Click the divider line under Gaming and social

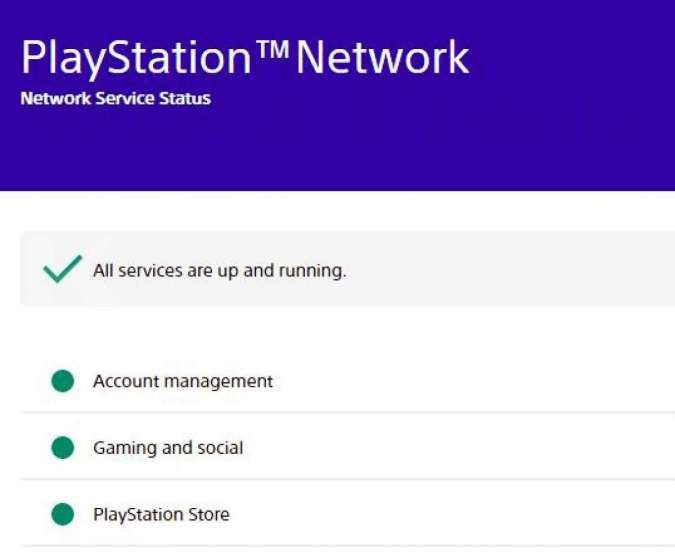tap(340, 479)
